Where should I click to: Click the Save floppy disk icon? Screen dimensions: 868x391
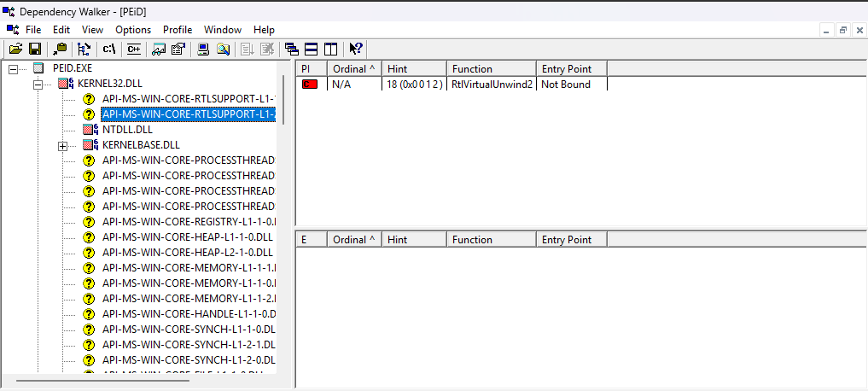(35, 50)
